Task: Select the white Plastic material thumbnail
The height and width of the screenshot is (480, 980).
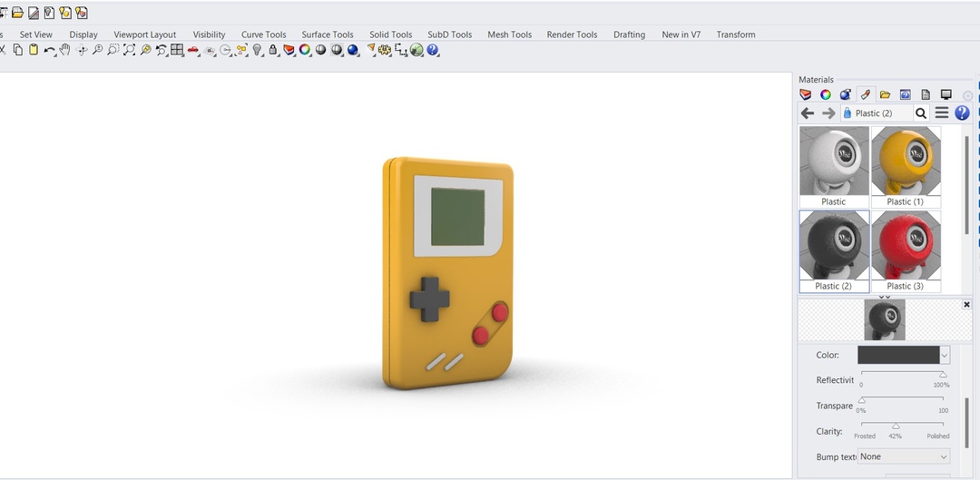Action: (x=834, y=167)
